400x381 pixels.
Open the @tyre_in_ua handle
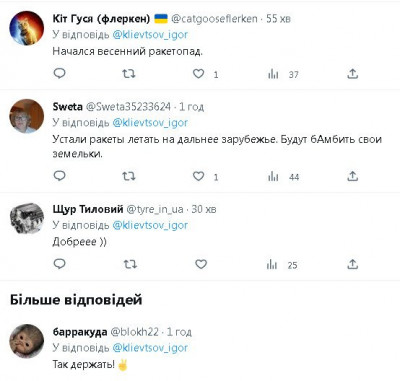(x=155, y=209)
